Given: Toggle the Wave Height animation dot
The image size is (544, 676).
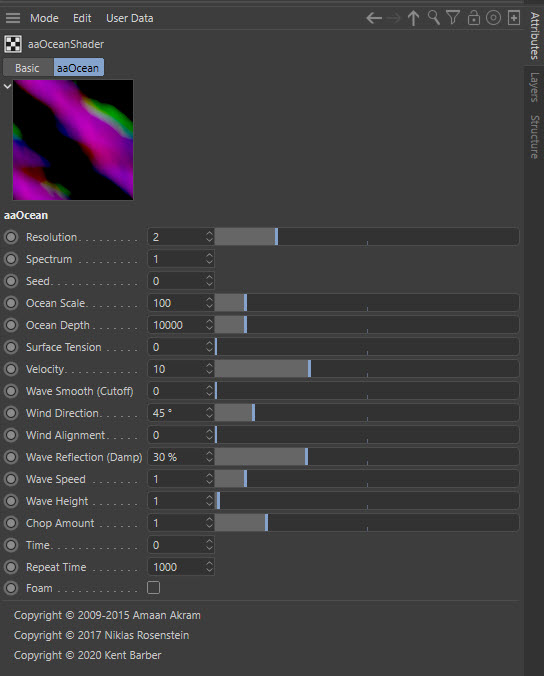Looking at the screenshot, I should (11, 501).
